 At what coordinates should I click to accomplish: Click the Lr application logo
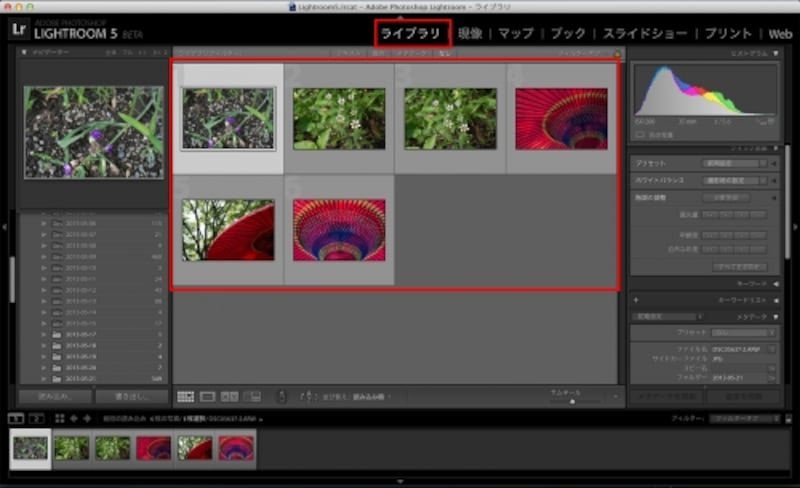coord(19,30)
